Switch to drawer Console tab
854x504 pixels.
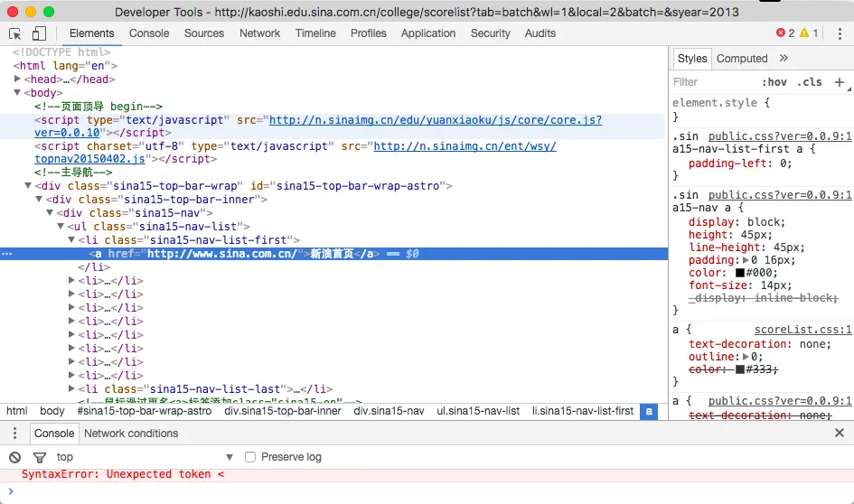(x=54, y=434)
